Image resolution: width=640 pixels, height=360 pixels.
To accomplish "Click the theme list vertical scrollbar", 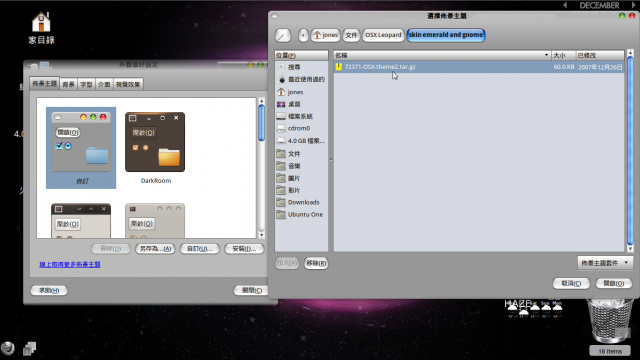I will point(262,168).
